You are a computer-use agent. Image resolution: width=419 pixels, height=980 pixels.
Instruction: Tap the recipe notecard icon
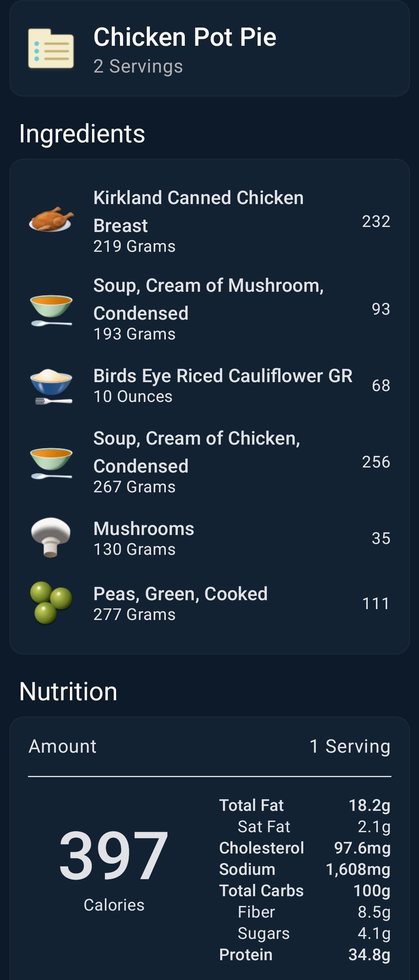tap(51, 48)
